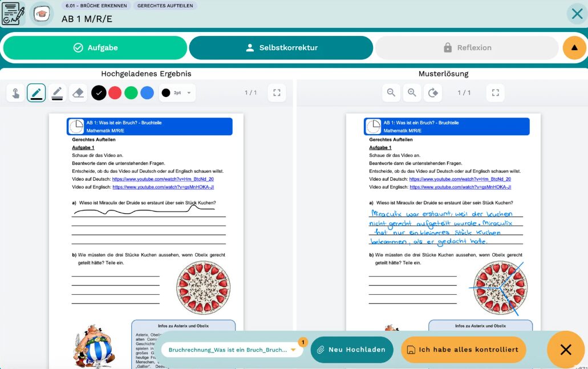Select the hand pan tool

coord(16,92)
